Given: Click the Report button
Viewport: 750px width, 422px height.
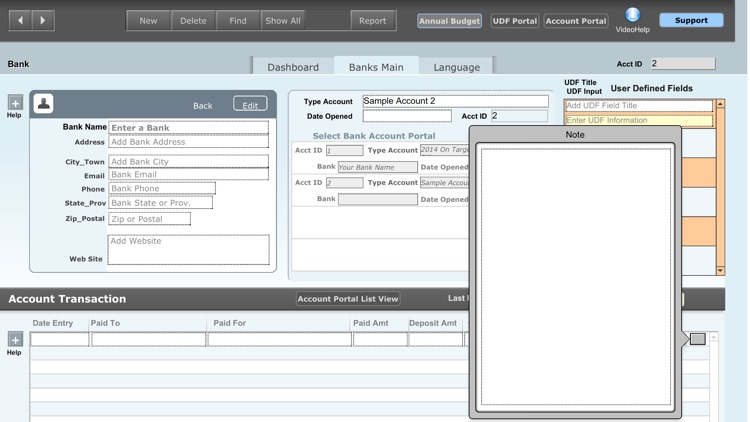Looking at the screenshot, I should coord(373,21).
